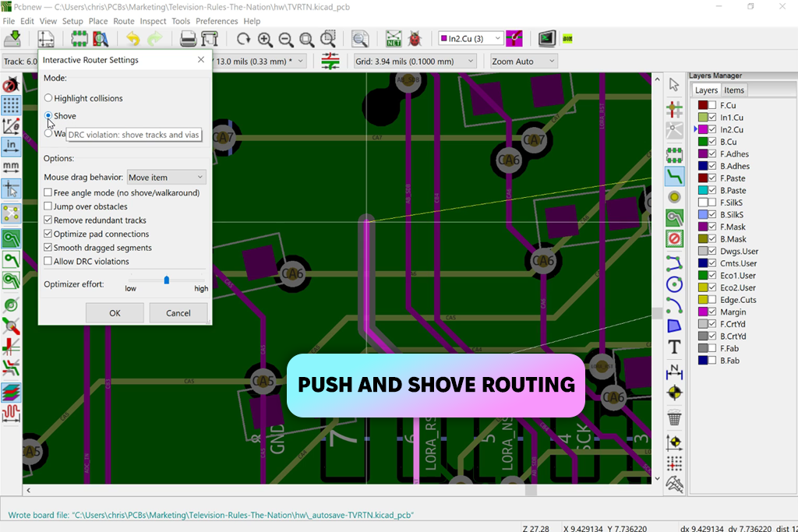The width and height of the screenshot is (798, 532).
Task: Uncheck Smooth dragged segments
Action: point(48,247)
